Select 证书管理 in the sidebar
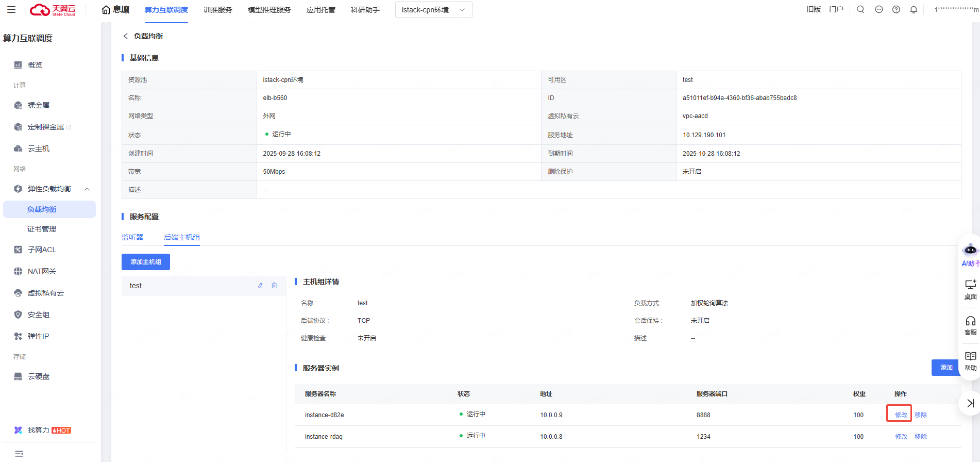Image resolution: width=980 pixels, height=462 pixels. point(42,229)
